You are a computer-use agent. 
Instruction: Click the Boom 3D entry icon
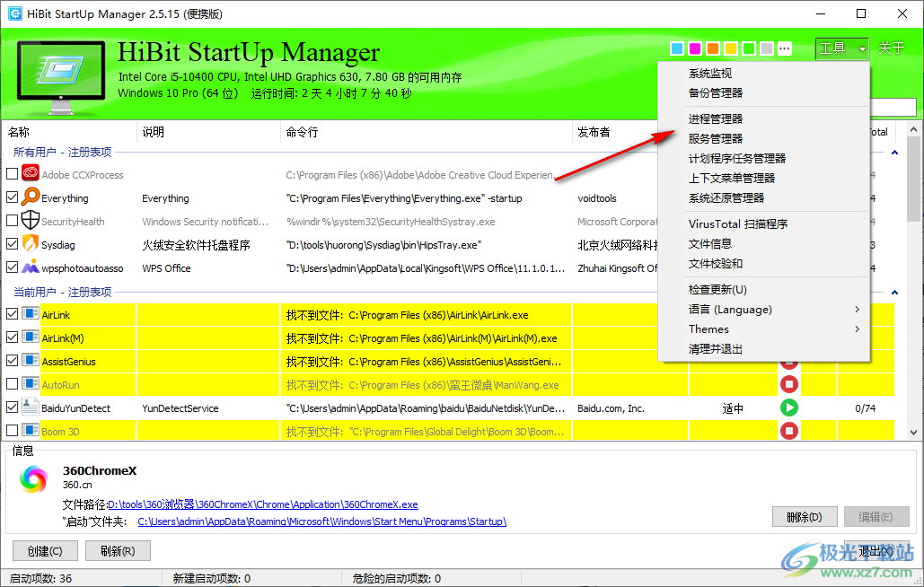[30, 431]
